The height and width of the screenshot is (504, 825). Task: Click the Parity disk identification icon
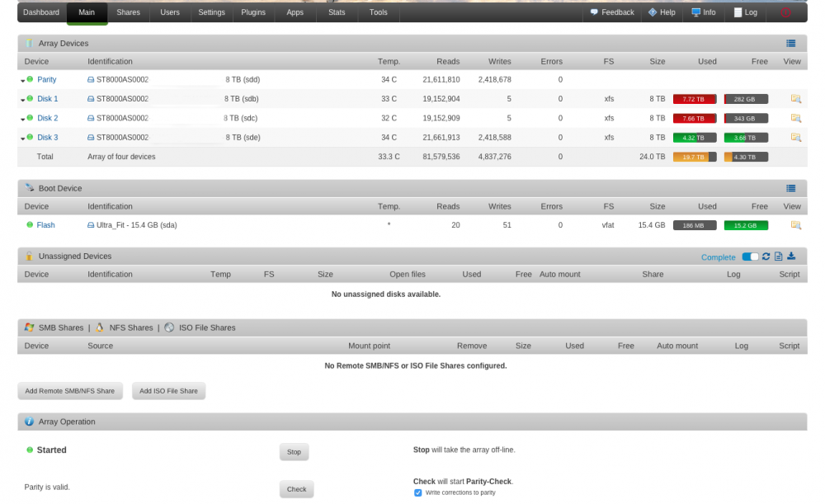coord(91,79)
